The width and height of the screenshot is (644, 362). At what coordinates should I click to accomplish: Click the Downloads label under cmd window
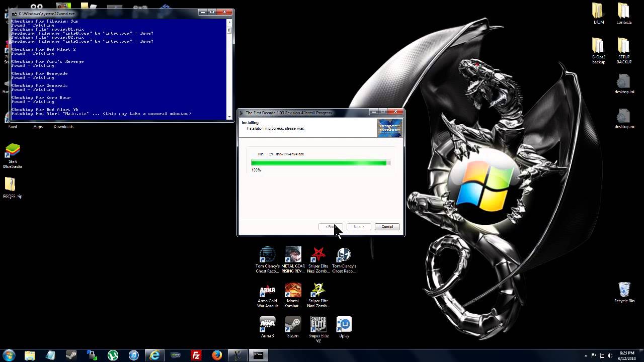click(x=63, y=127)
